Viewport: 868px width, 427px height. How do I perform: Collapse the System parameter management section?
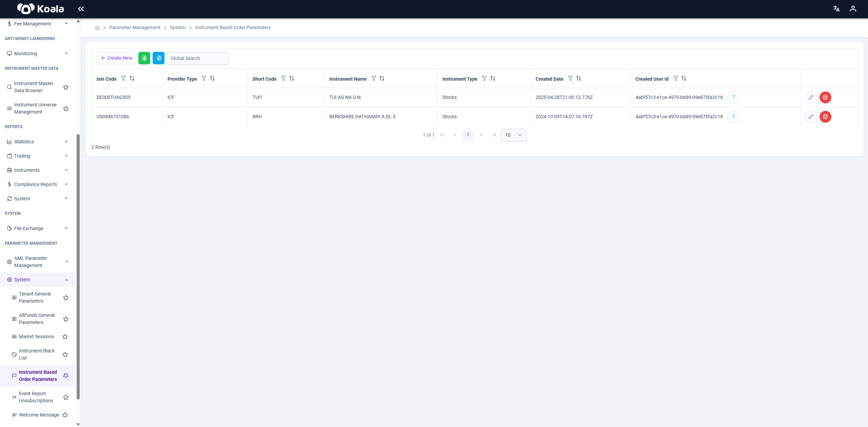point(38,280)
